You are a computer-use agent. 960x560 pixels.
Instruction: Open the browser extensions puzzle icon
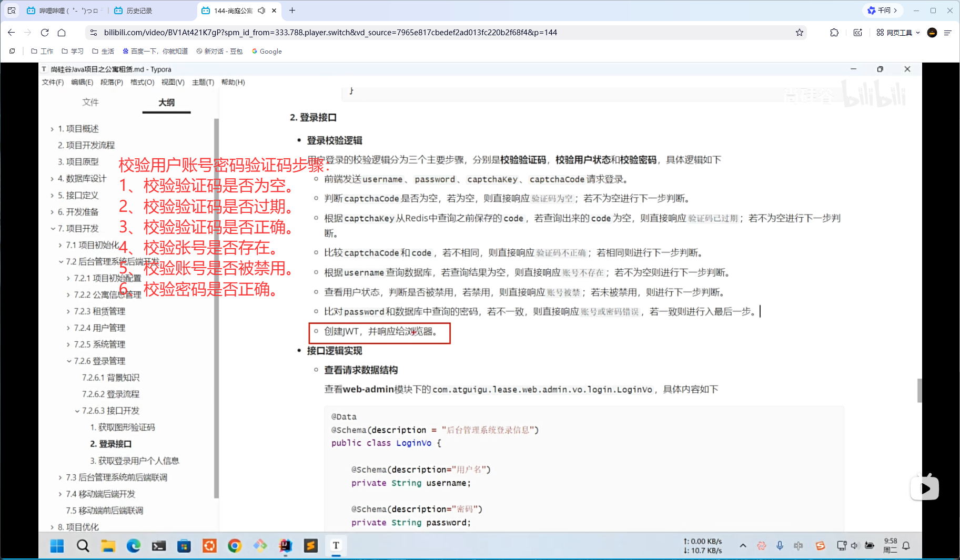[834, 33]
